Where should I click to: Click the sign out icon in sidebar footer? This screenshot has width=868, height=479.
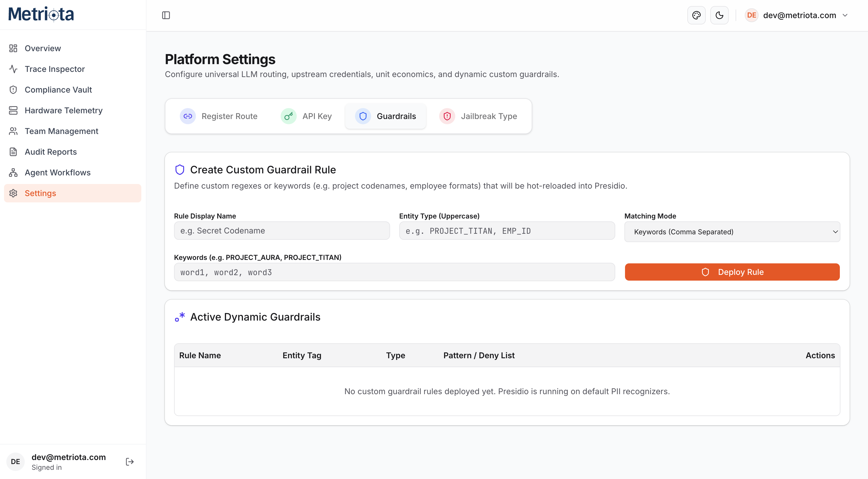pyautogui.click(x=130, y=462)
